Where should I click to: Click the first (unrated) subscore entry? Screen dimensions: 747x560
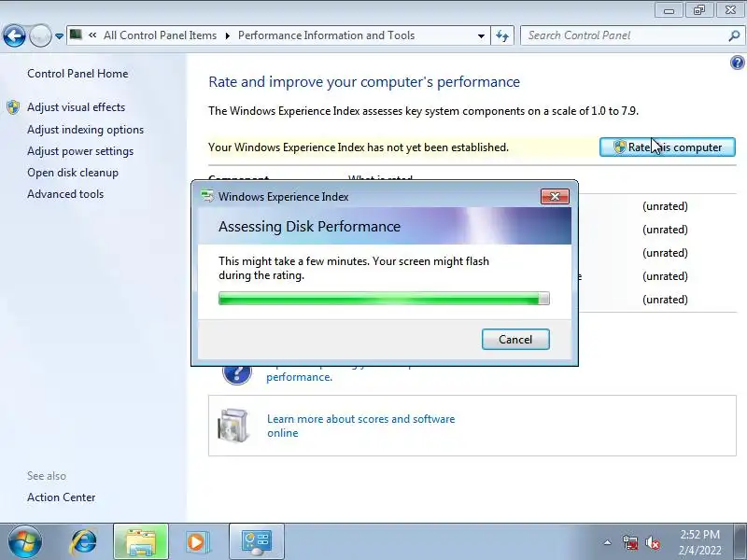coord(665,206)
